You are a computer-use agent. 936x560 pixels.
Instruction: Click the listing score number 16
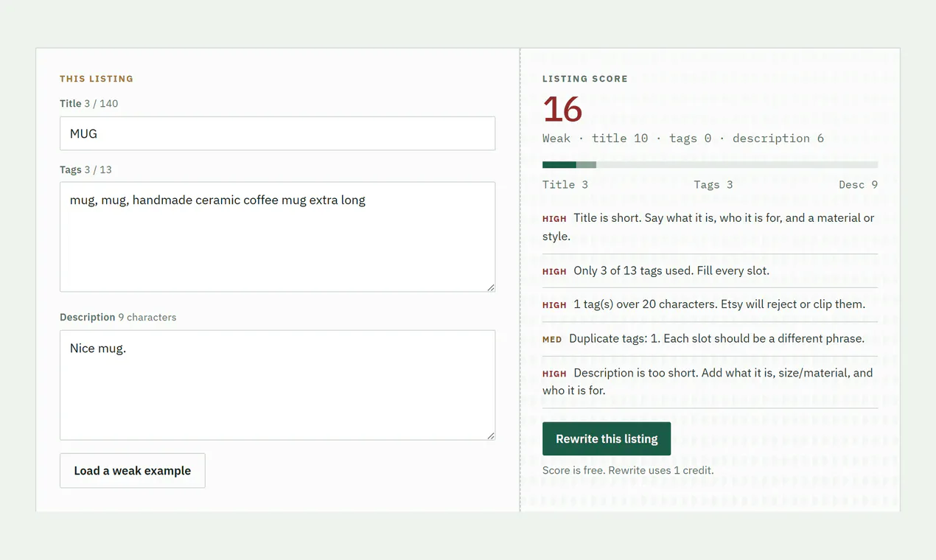click(x=562, y=110)
